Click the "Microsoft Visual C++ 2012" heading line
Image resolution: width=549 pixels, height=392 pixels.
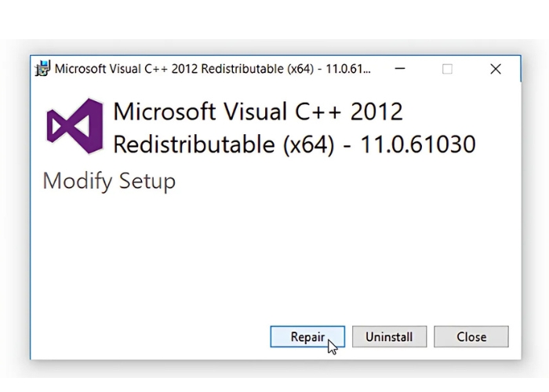pyautogui.click(x=258, y=111)
